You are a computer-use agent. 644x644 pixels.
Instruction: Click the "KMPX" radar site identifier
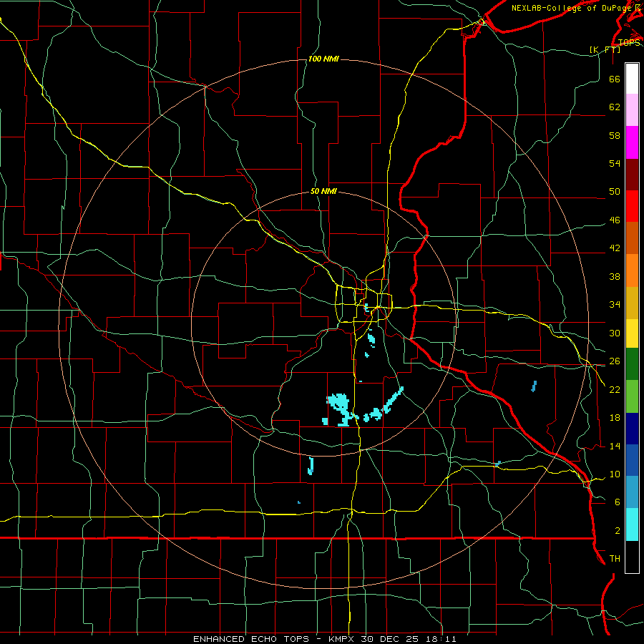pyautogui.click(x=343, y=639)
